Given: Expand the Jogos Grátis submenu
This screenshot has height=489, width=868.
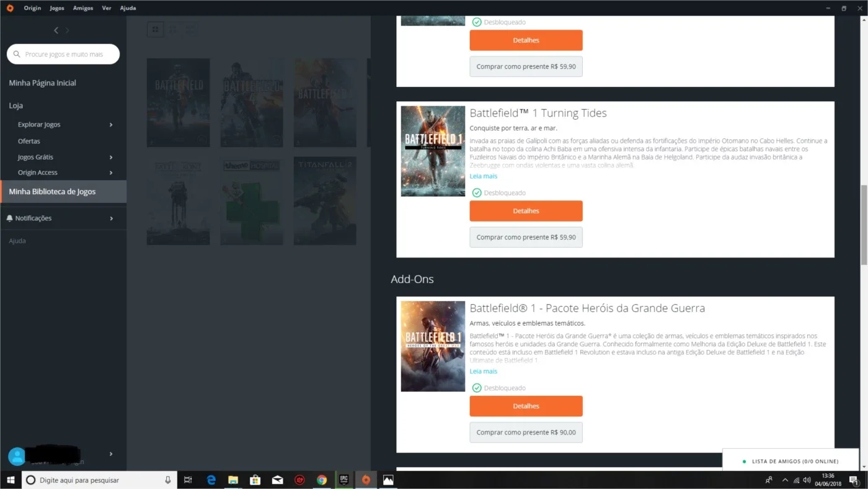Looking at the screenshot, I should click(x=111, y=158).
